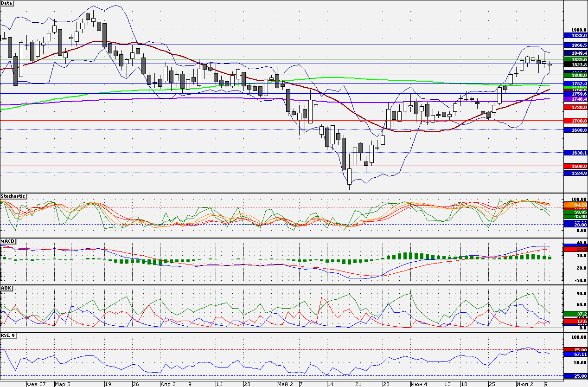
Task: Select the red 1600.0 price level tag
Action: click(575, 166)
